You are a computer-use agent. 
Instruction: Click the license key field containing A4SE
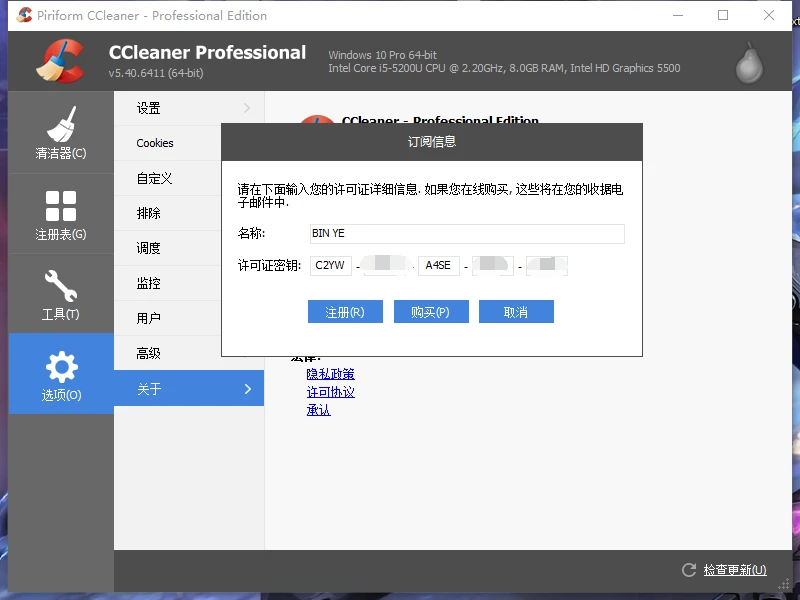tap(439, 266)
